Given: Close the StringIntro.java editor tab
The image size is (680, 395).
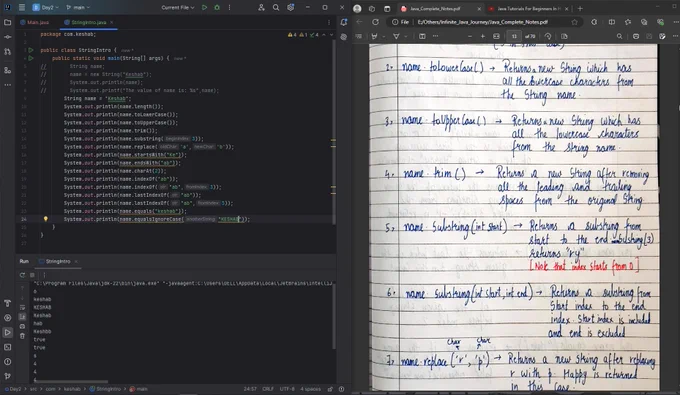Looking at the screenshot, I should click(111, 22).
